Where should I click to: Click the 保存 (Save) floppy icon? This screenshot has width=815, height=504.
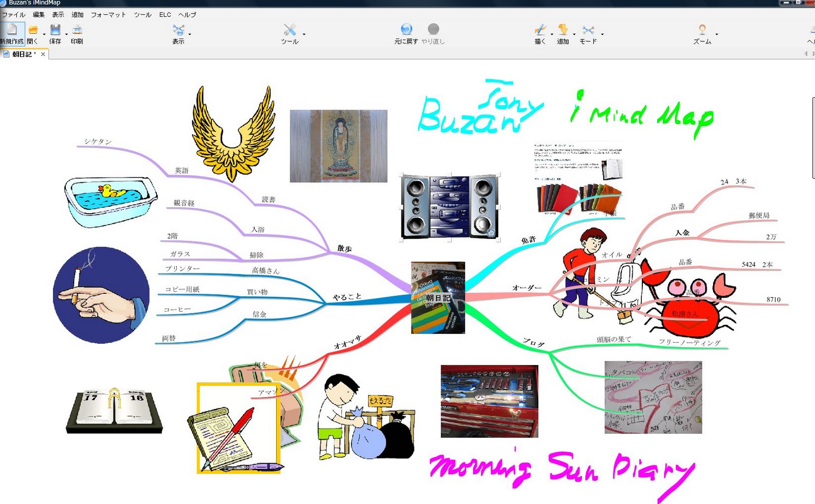coord(55,30)
